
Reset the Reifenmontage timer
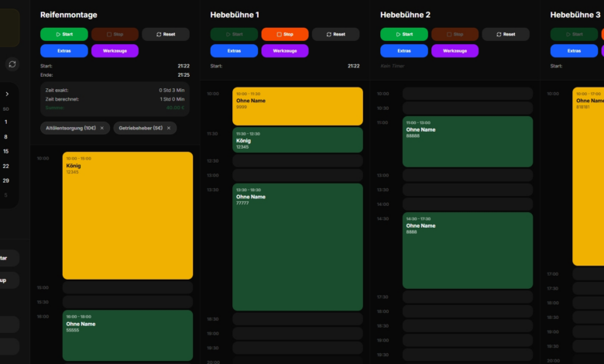click(165, 34)
